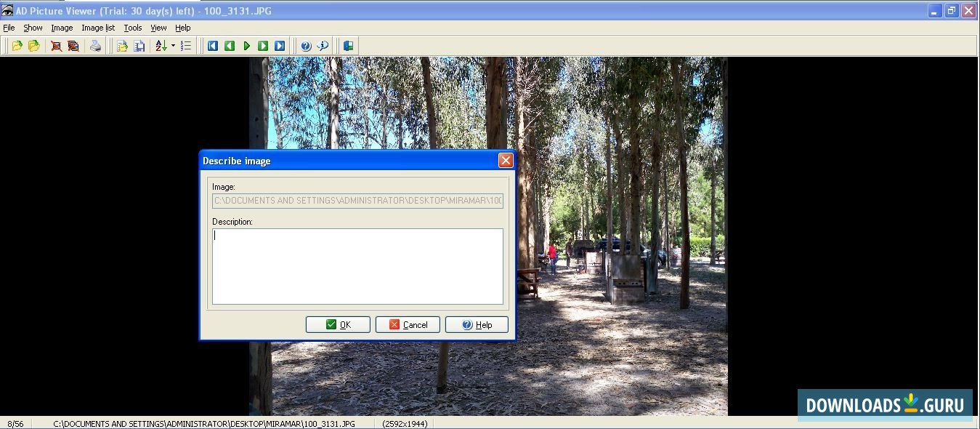
Task: Click the file path in the status bar
Action: (x=204, y=423)
